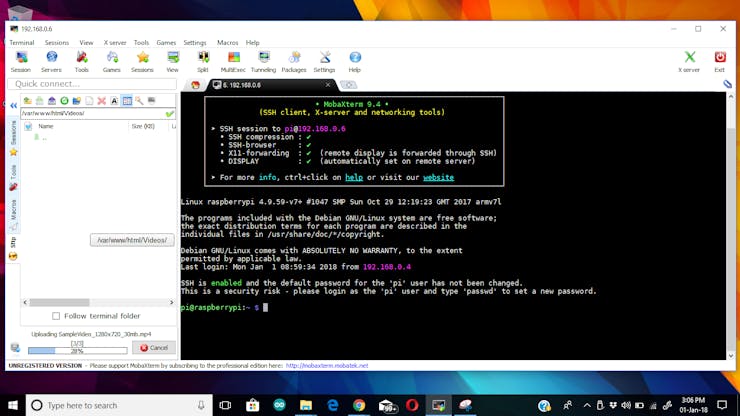
Task: Open Chrome from the Windows taskbar
Action: [x=359, y=405]
